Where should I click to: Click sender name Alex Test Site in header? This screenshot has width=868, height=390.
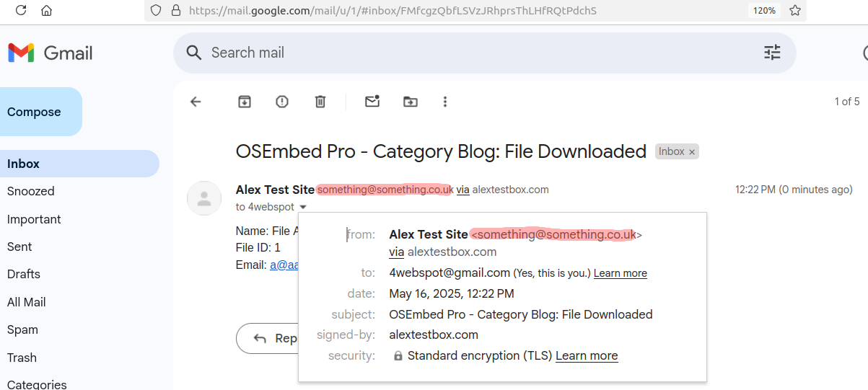[275, 190]
